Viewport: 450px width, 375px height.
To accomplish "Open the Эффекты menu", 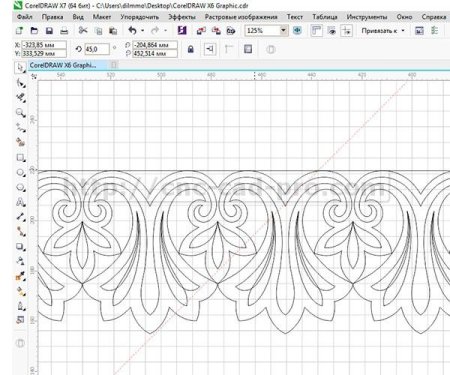I will point(182,17).
